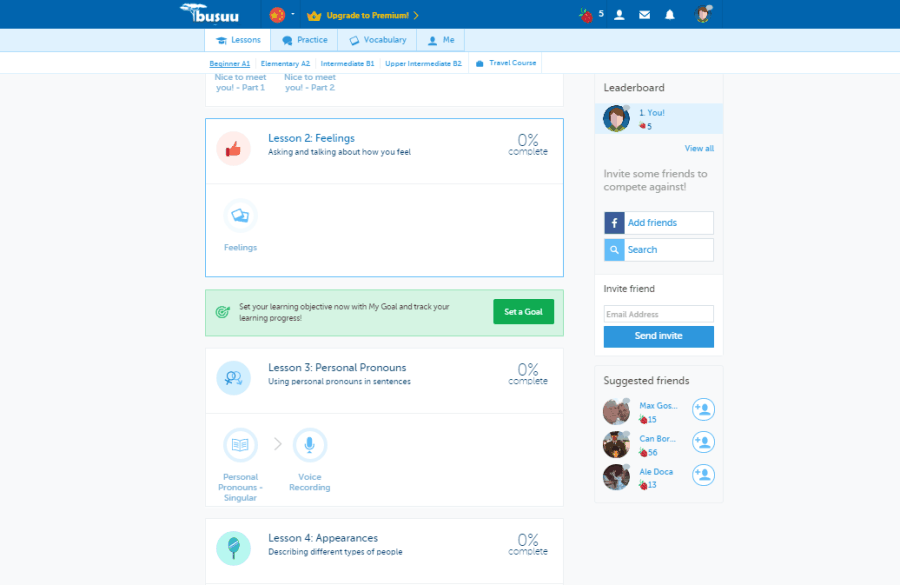
Task: Click the Set a Goal button
Action: tap(523, 312)
